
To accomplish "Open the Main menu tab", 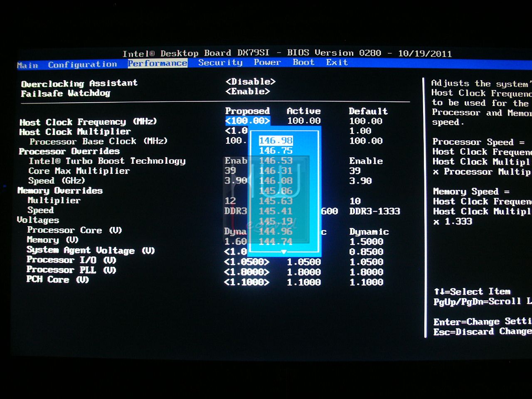I will click(27, 65).
